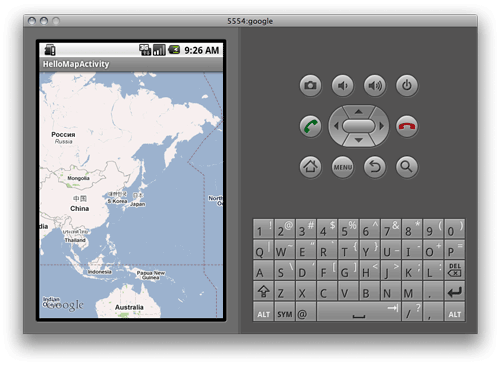Click the Enter return key
This screenshot has width=500, height=365.
tap(454, 291)
